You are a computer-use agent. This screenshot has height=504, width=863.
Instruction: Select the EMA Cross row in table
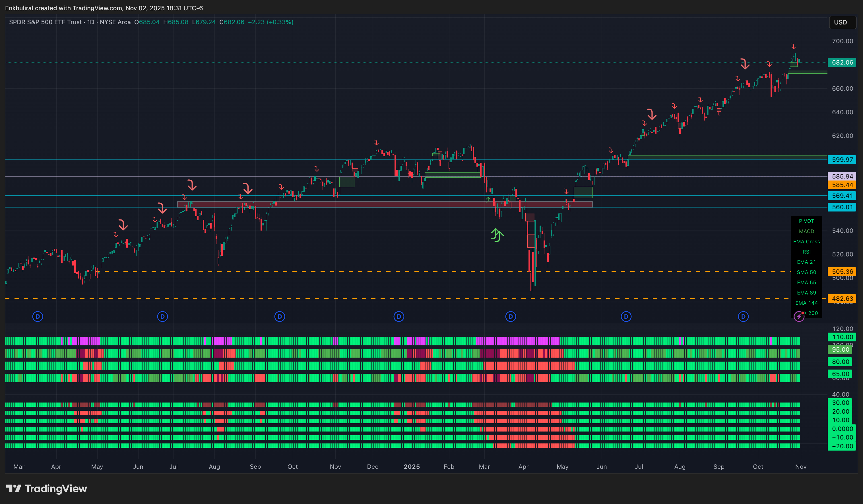click(806, 242)
